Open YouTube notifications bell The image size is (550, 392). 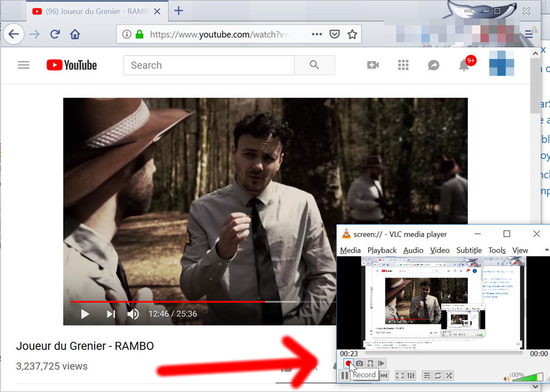click(x=464, y=65)
